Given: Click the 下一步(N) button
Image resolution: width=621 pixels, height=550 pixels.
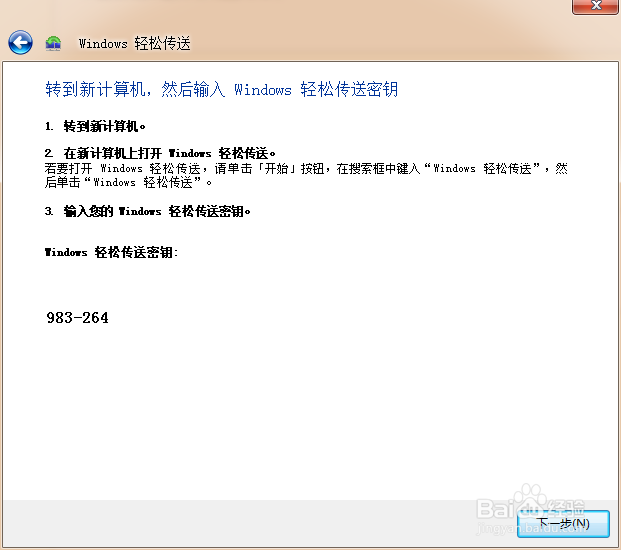Looking at the screenshot, I should pos(563,523).
